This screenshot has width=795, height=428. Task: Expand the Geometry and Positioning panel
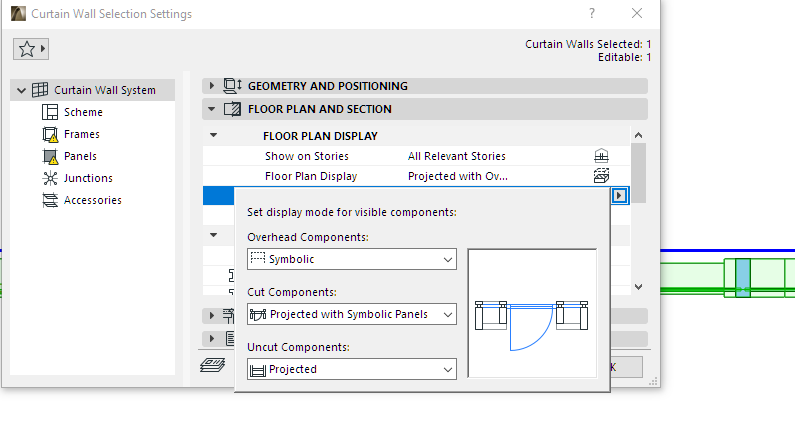212,86
